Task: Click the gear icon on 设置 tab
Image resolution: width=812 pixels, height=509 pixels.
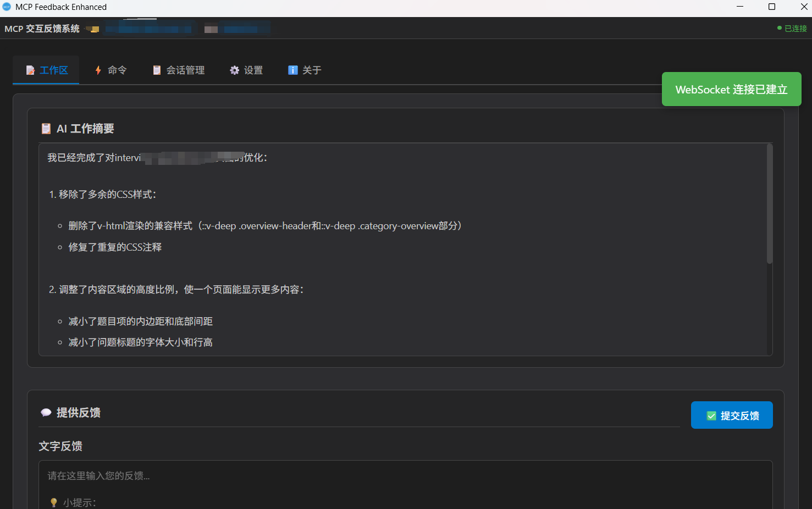Action: click(x=235, y=70)
